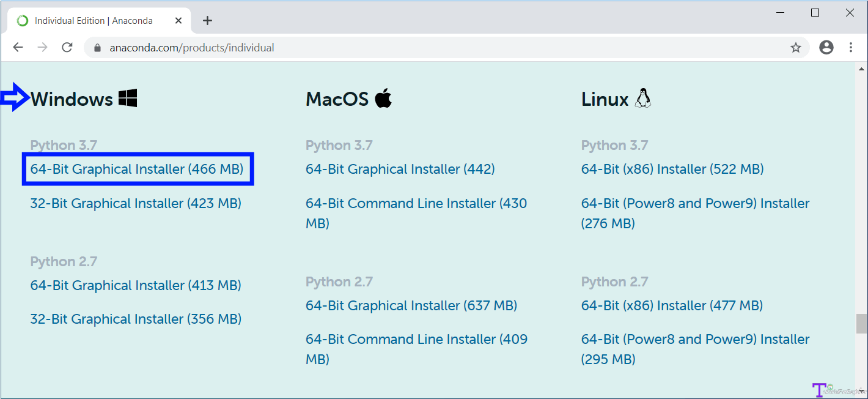
Task: Click Python 2.7 label under Linux
Action: coord(615,282)
